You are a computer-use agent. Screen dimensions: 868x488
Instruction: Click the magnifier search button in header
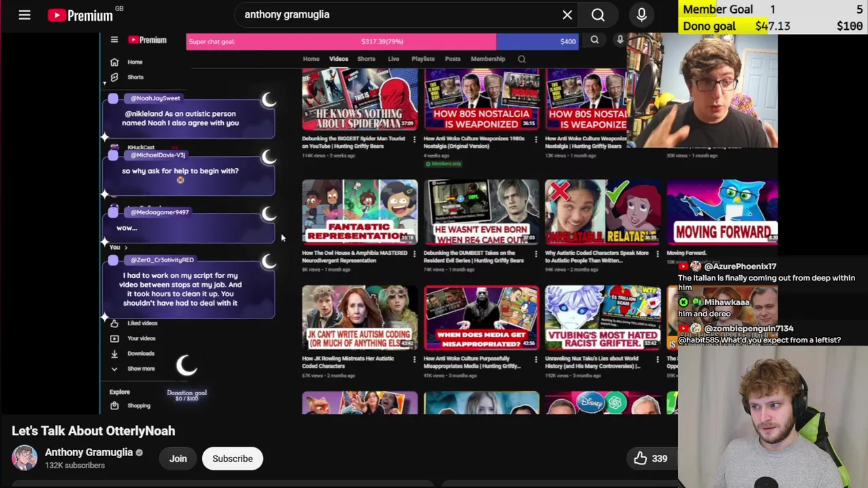[598, 14]
